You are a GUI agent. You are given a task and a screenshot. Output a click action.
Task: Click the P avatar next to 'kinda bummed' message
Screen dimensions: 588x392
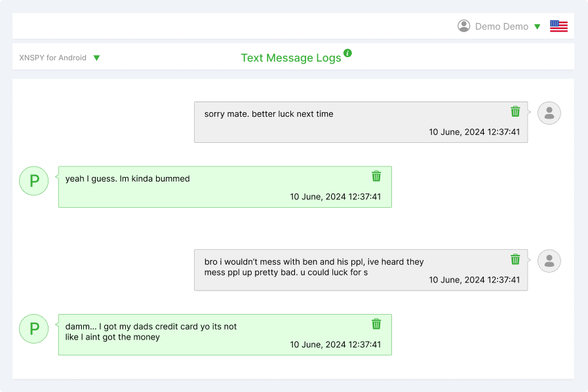click(x=34, y=181)
